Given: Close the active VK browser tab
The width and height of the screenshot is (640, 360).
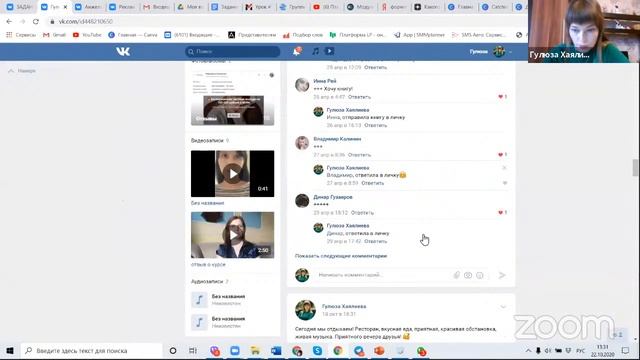Looking at the screenshot, I should point(65,7).
